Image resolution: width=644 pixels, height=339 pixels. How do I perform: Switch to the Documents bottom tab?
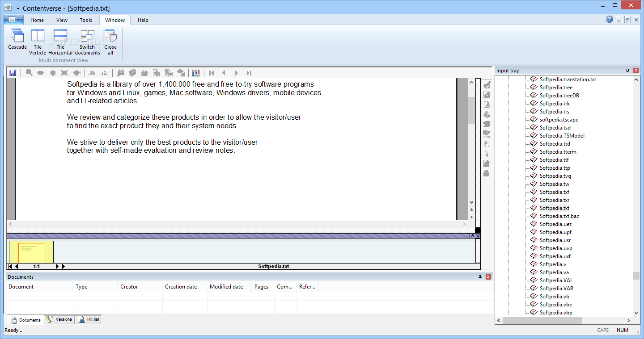tap(25, 320)
